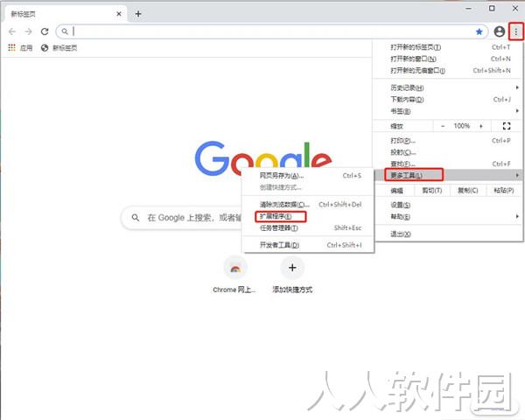Open the 新标签页 bookmark globe icon

[x=45, y=47]
